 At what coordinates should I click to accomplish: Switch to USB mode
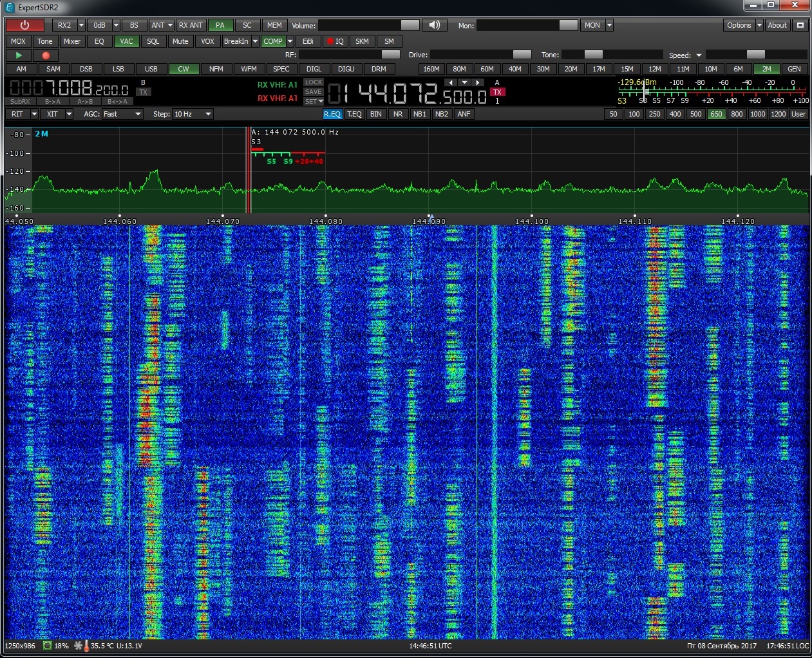pyautogui.click(x=151, y=69)
